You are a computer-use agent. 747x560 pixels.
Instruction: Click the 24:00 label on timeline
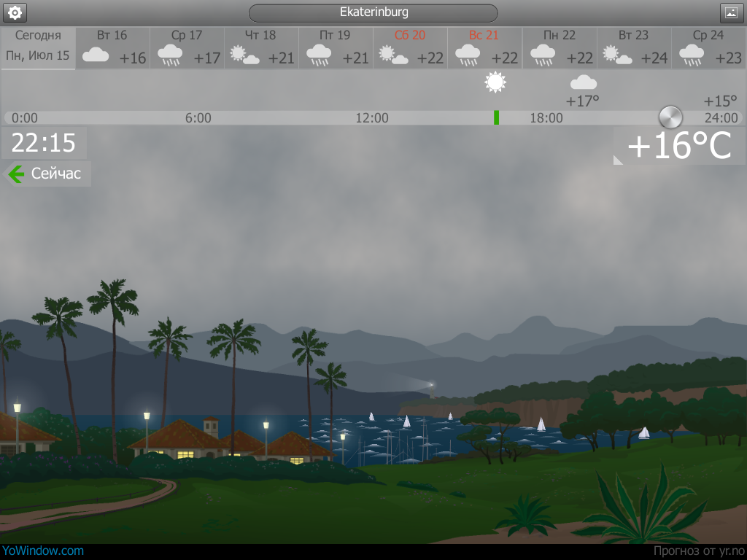click(x=721, y=118)
